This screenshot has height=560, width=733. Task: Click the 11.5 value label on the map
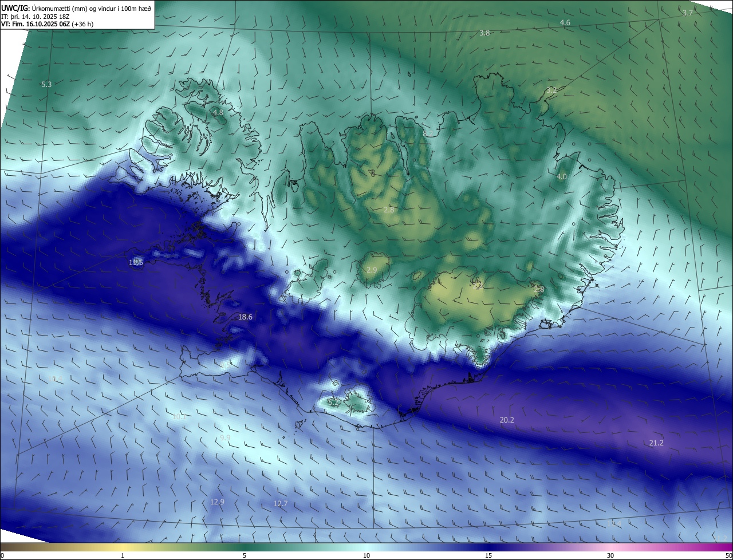coord(136,262)
